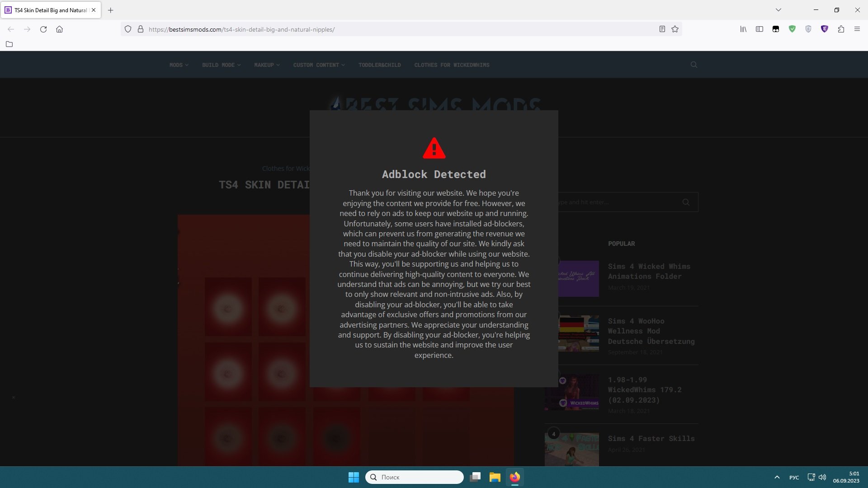View site connection info via lock icon
This screenshot has height=488, width=868.
[x=141, y=29]
